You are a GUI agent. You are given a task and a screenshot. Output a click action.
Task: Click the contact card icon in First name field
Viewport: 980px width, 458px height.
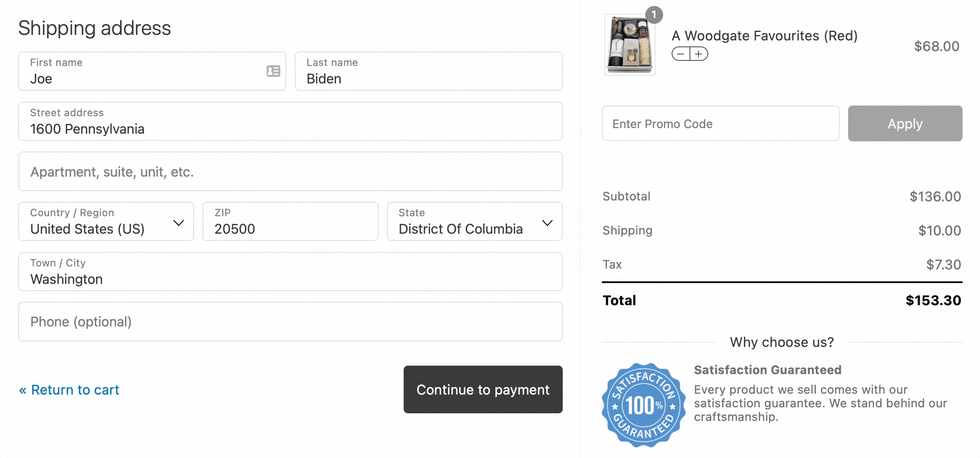(272, 71)
